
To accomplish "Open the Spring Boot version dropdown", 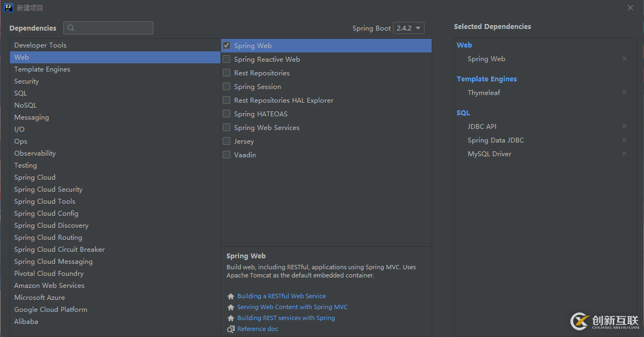I will click(x=409, y=28).
